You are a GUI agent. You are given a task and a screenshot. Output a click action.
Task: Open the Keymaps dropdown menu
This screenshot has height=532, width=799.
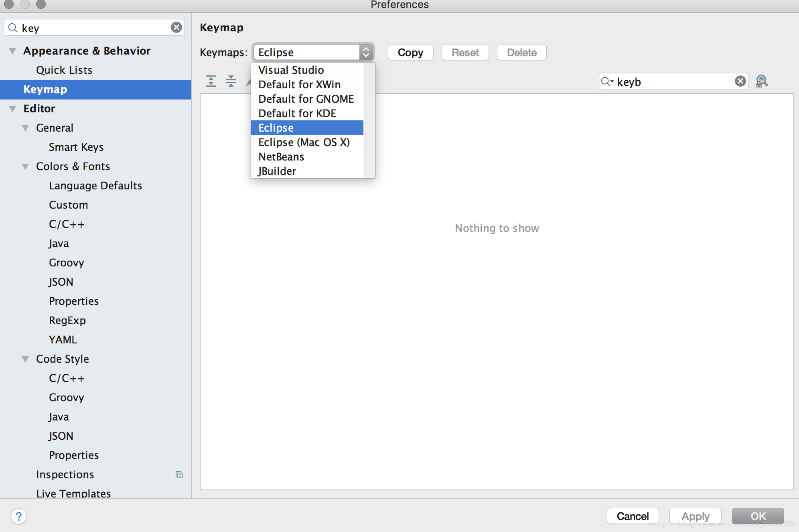tap(312, 52)
